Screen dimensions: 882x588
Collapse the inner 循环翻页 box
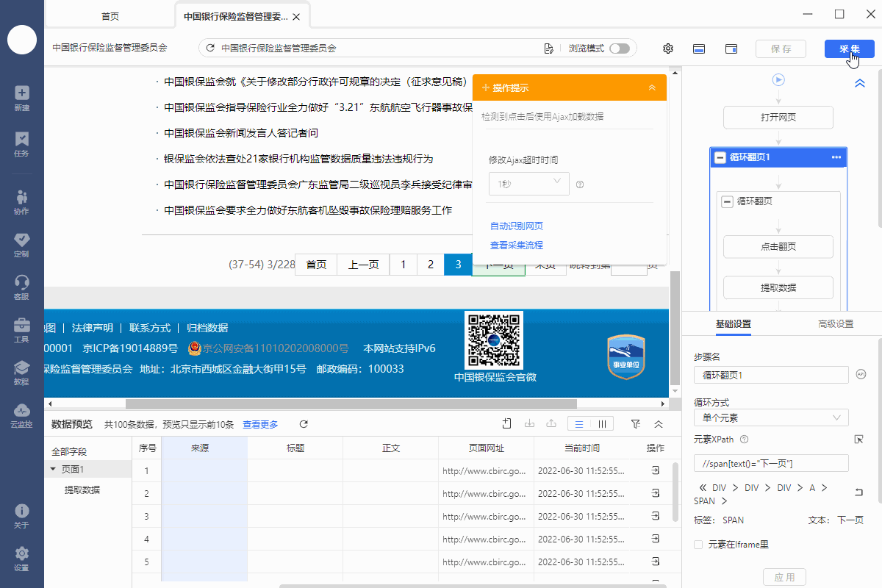tap(728, 201)
